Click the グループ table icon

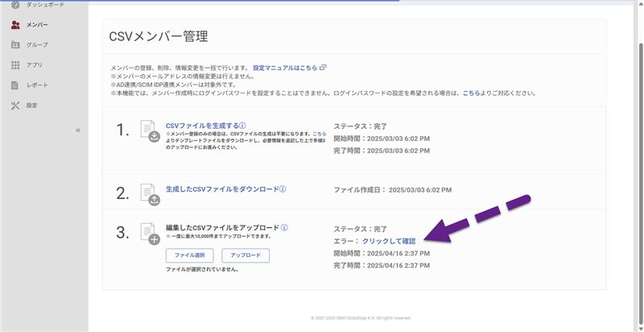click(15, 45)
